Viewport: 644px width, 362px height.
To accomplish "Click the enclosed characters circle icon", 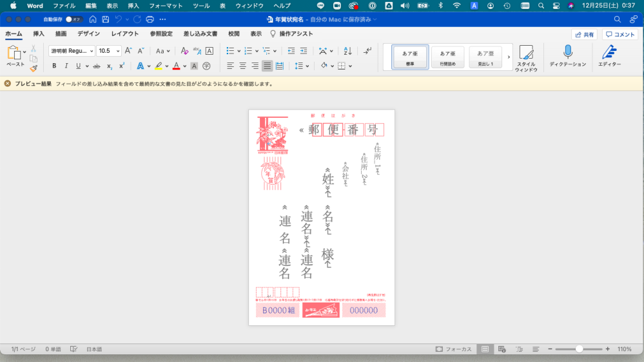I will point(206,66).
